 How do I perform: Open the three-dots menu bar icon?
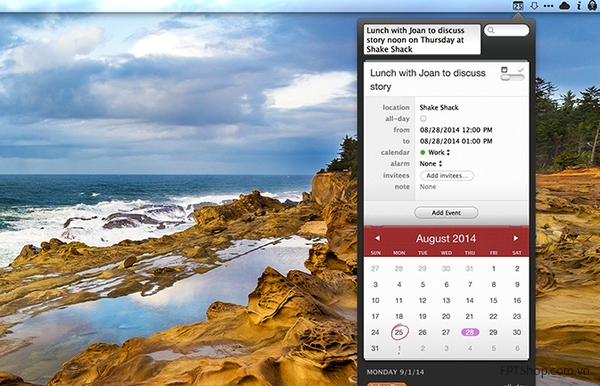point(548,6)
